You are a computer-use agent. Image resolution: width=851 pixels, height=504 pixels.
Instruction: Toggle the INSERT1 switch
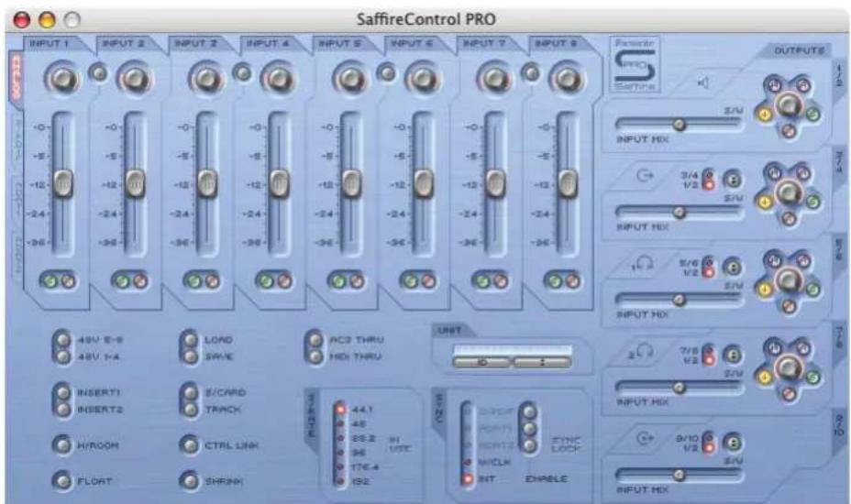pyautogui.click(x=63, y=392)
